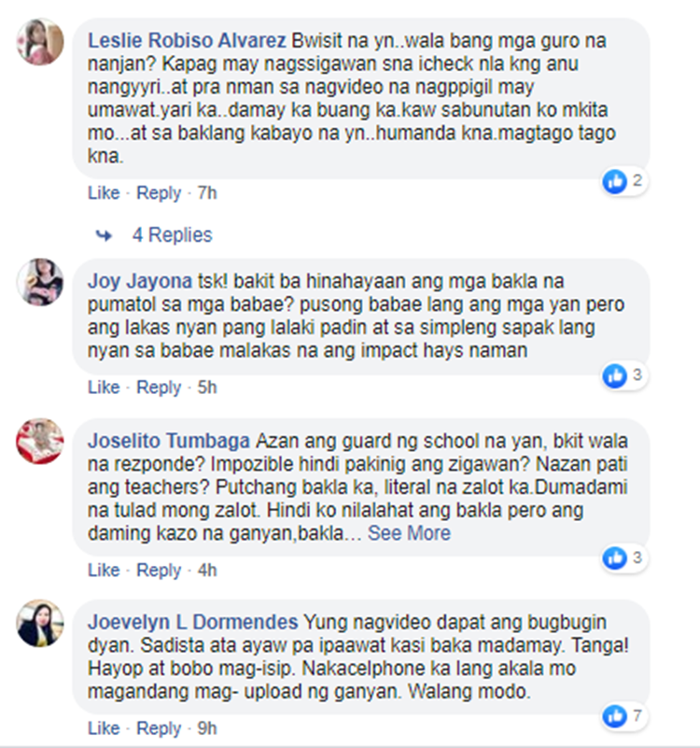Open Leslie Robiso Alvarez profile name link

coord(187,40)
